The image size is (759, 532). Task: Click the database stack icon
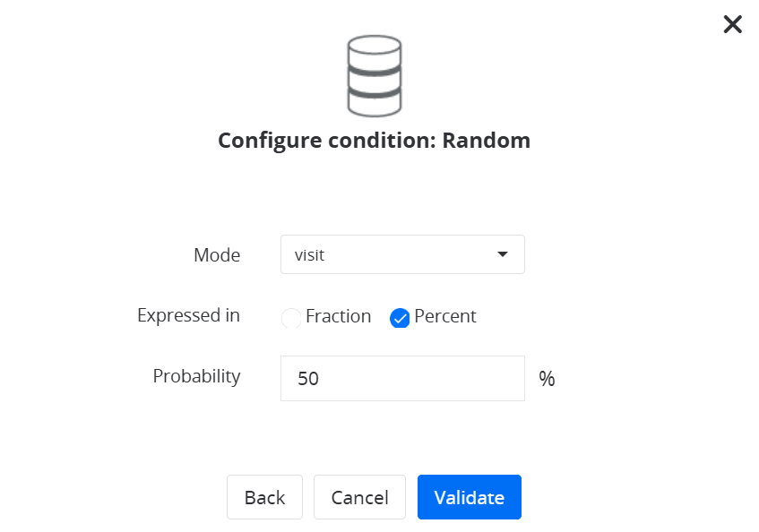[374, 75]
